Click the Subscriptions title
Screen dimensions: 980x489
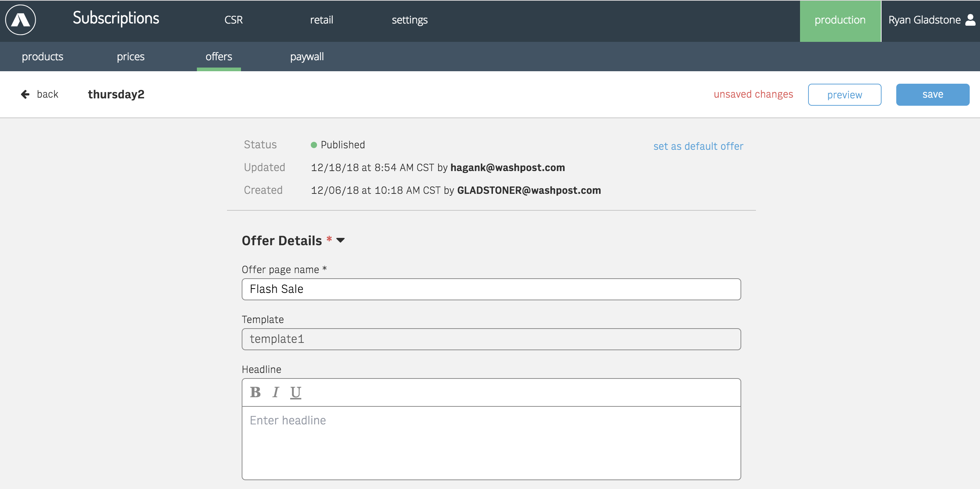pyautogui.click(x=116, y=18)
